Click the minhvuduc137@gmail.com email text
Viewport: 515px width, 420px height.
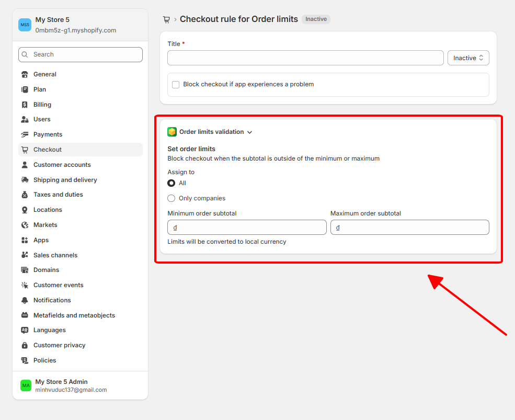pyautogui.click(x=71, y=390)
